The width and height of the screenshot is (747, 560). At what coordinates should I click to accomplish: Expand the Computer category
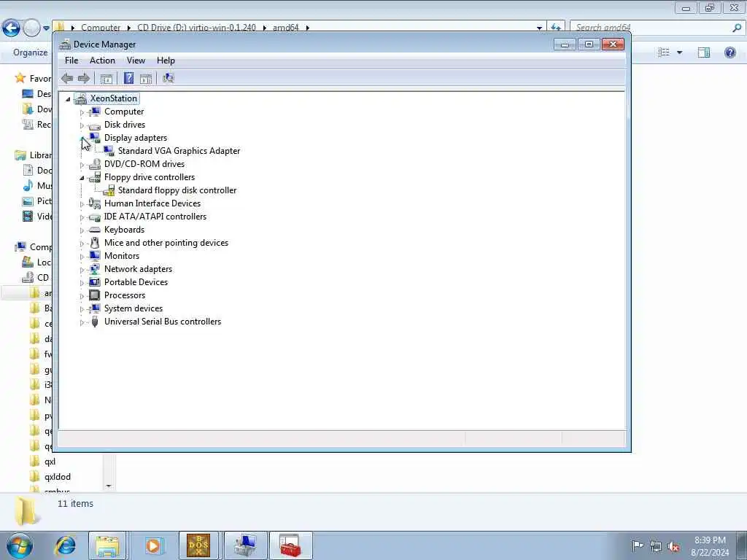click(82, 112)
